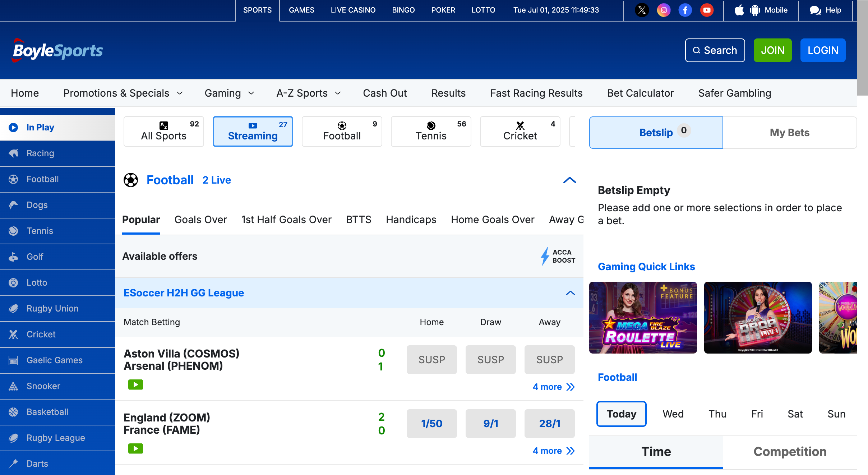Bet on England-France draw at 9/1

(491, 424)
